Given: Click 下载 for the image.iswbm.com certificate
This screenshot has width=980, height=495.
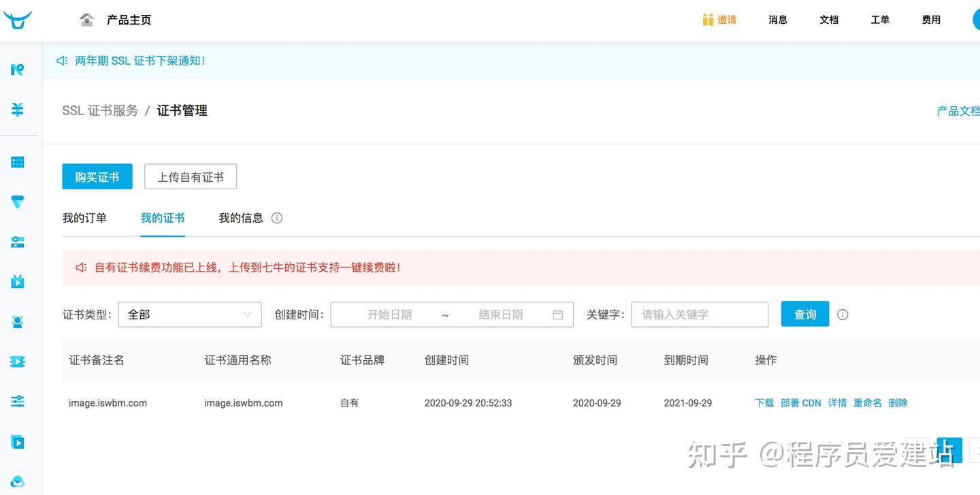Looking at the screenshot, I should coord(764,403).
